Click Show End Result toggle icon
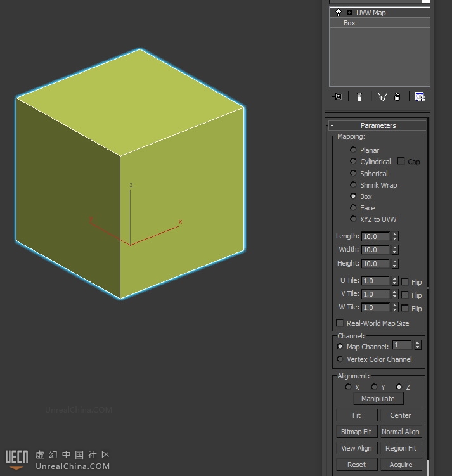The image size is (452, 476). coord(359,97)
